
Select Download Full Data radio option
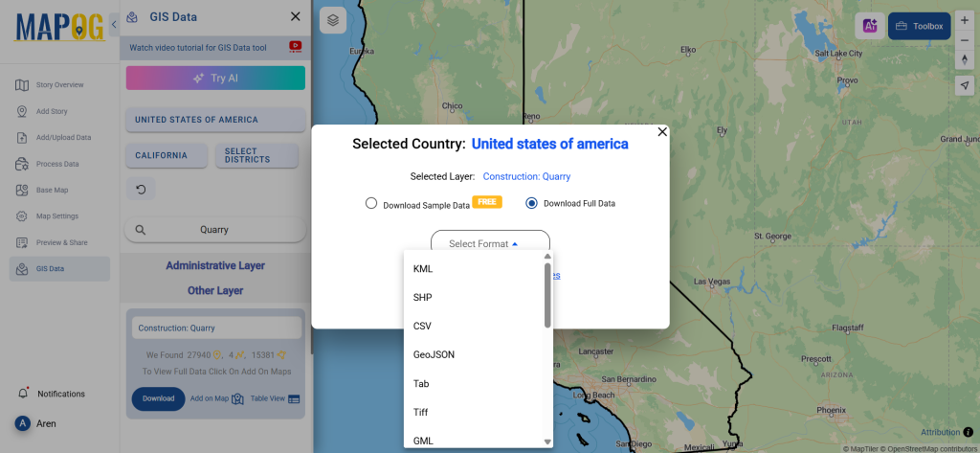pyautogui.click(x=532, y=203)
